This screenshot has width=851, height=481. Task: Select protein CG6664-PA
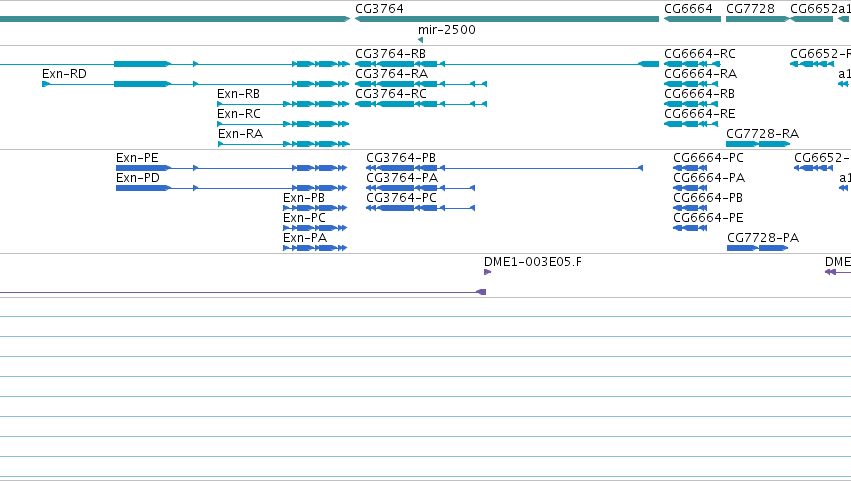[x=690, y=188]
